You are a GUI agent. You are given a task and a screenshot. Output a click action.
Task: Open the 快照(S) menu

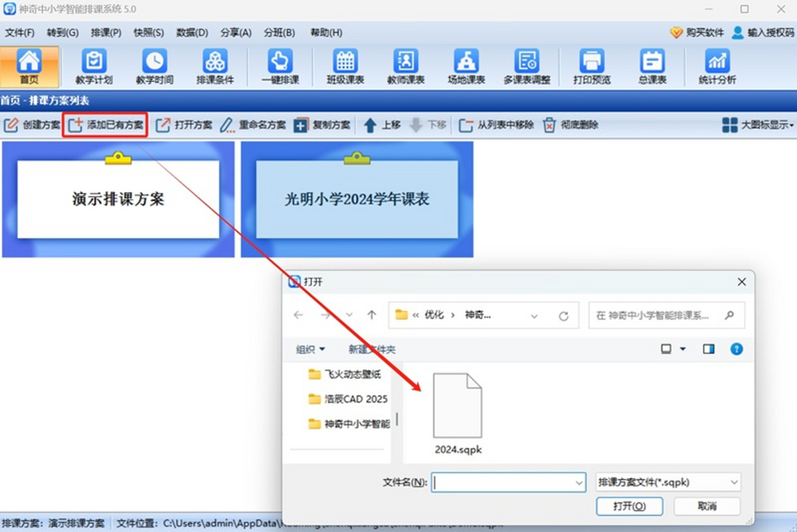coord(148,33)
